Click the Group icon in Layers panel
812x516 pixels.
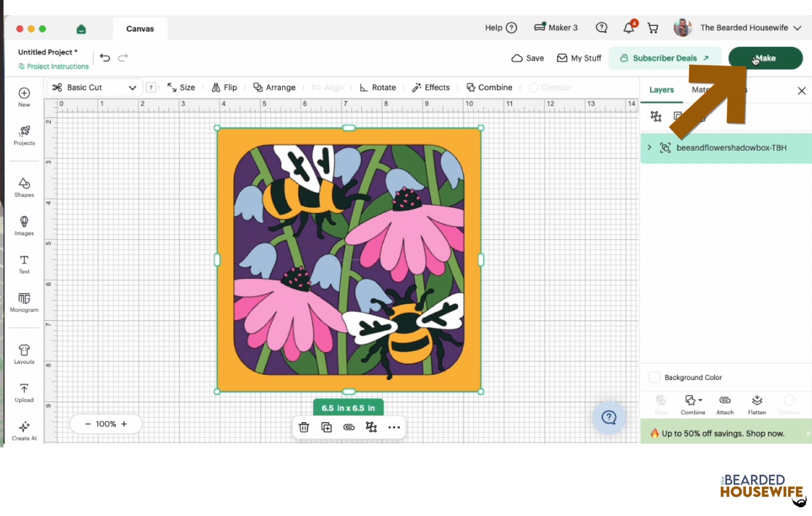(656, 116)
